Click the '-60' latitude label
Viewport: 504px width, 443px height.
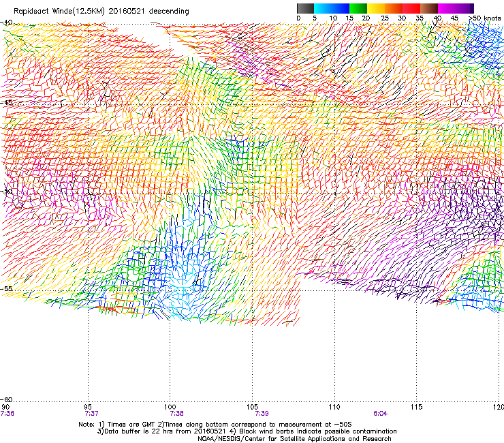[x=7, y=400]
